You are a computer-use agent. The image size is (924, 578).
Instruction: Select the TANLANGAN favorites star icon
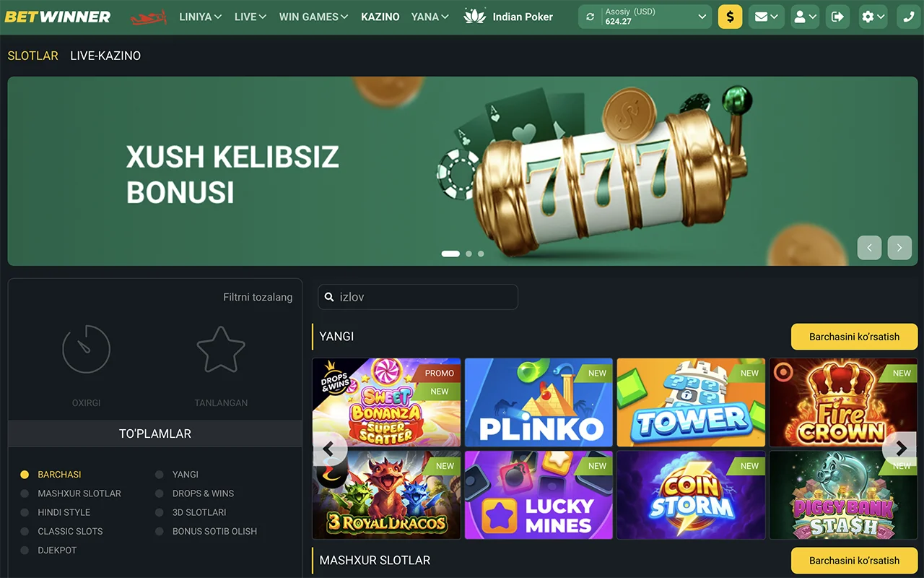point(221,349)
